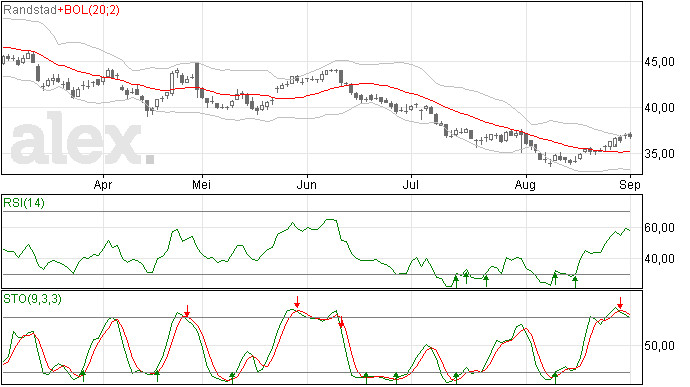Select the 40,00 value on price axis
Viewport: 690px width, 387px height.
point(659,108)
